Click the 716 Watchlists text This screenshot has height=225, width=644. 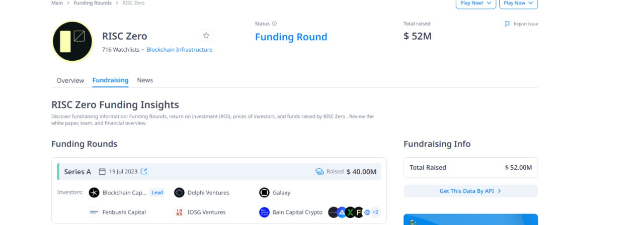point(121,50)
